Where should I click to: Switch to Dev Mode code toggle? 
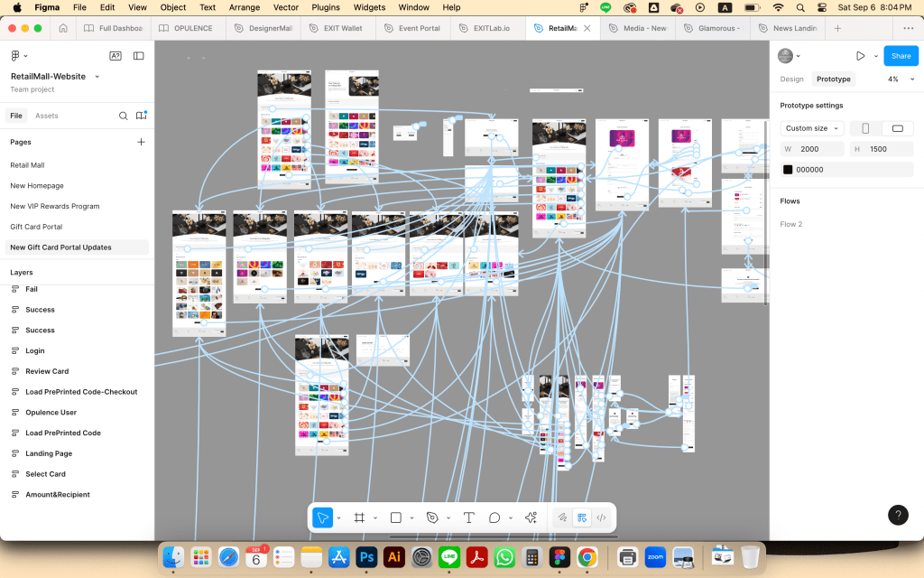tap(601, 517)
